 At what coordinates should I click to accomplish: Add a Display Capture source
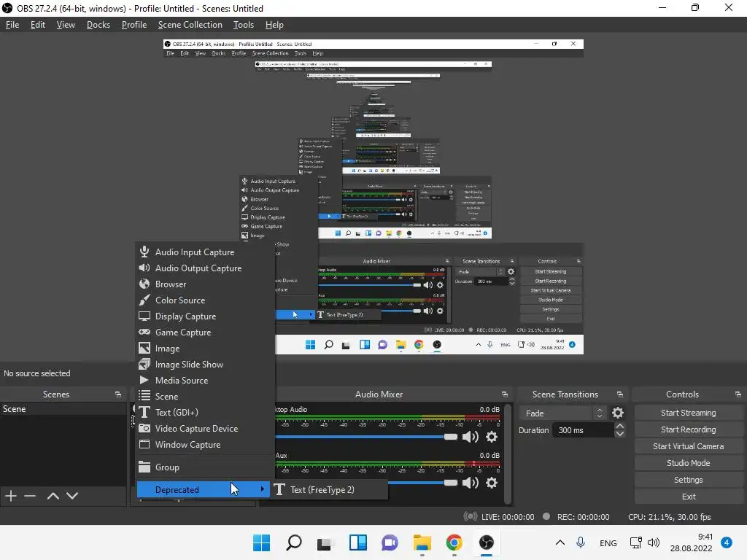(x=205, y=316)
